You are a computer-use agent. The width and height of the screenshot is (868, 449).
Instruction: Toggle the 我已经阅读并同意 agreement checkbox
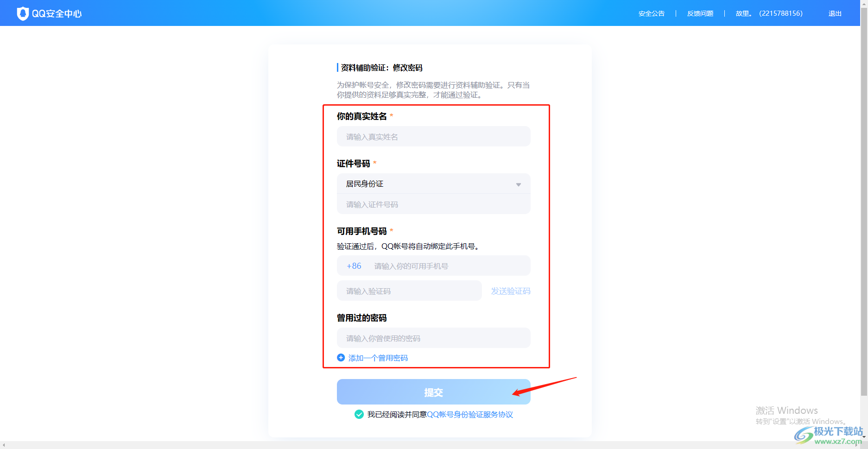(359, 414)
